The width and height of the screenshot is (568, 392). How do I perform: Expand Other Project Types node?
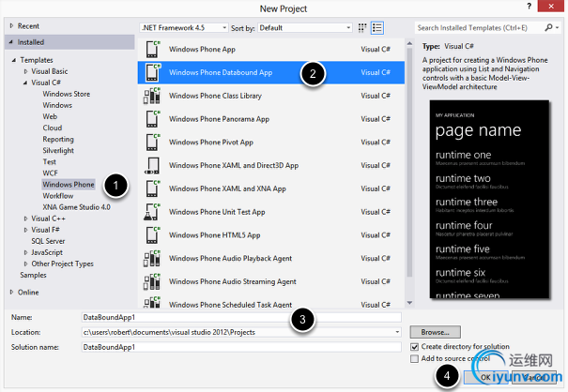tap(25, 264)
